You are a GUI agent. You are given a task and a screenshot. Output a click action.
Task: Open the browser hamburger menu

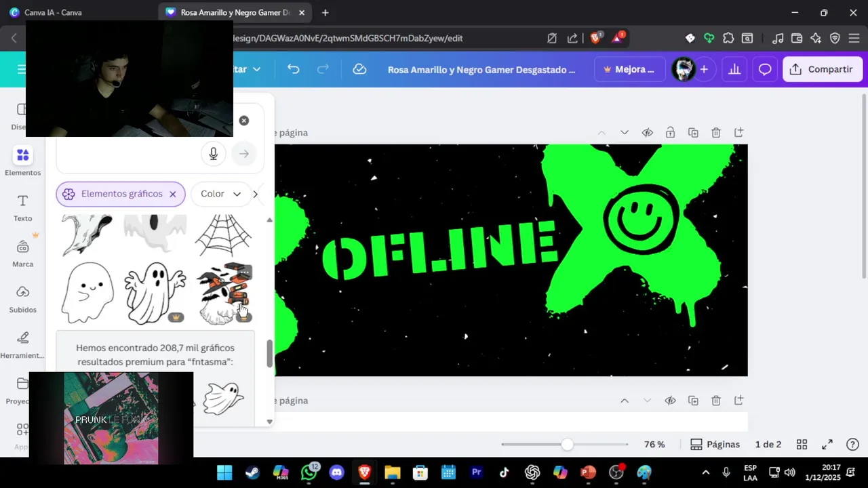[854, 38]
